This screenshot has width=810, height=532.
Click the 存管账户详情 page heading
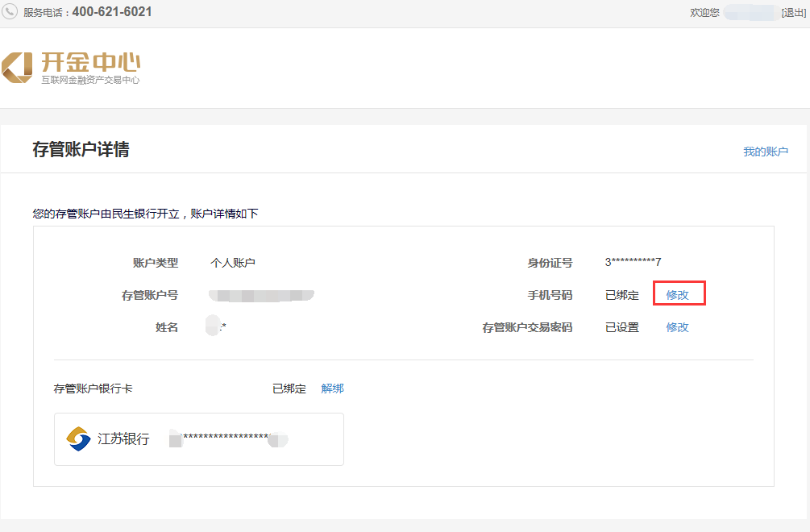(x=81, y=150)
